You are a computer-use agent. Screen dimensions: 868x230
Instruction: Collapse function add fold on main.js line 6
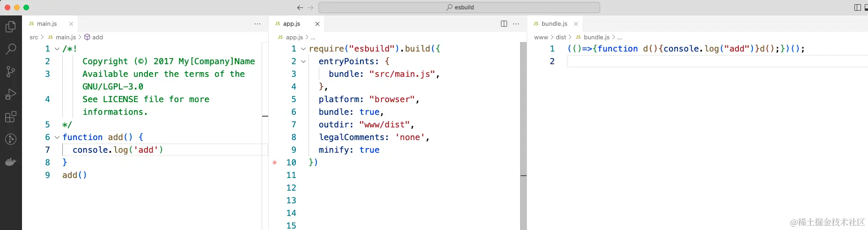[x=57, y=137]
